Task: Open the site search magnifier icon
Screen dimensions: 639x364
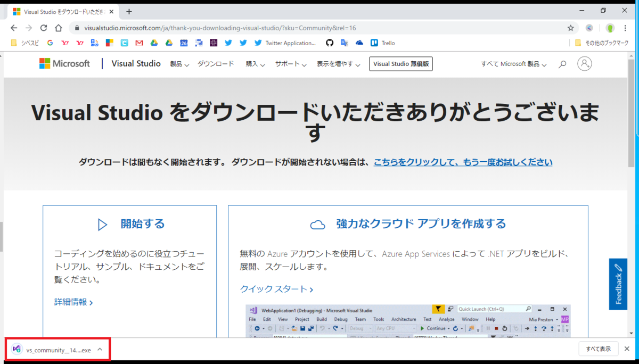Action: pyautogui.click(x=562, y=63)
